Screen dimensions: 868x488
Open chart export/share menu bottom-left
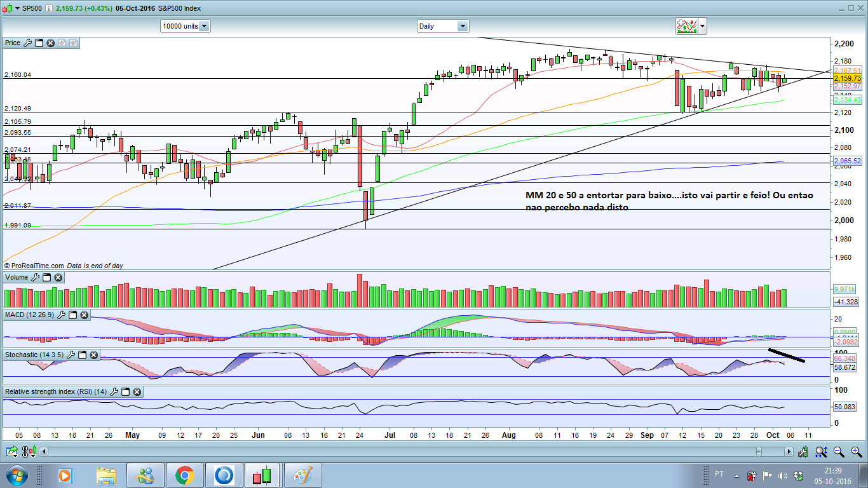(11, 452)
